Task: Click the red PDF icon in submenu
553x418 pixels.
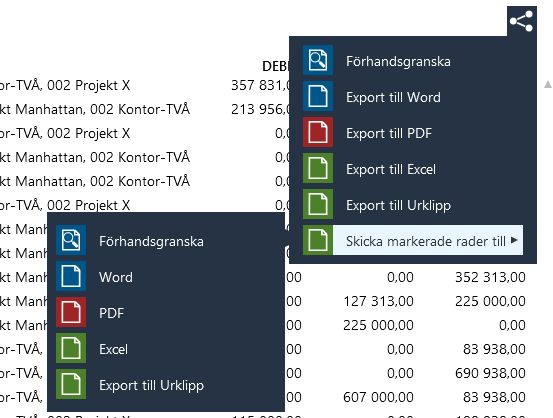Action: point(71,312)
